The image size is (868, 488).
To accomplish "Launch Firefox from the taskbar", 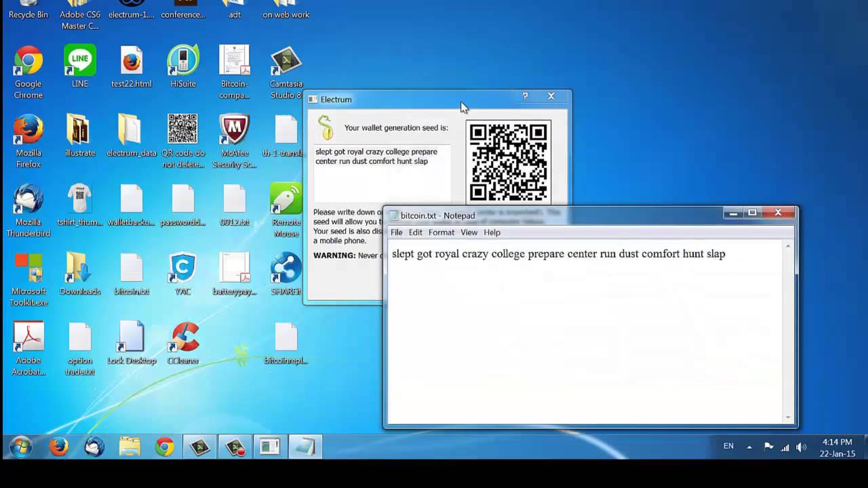I will coord(59,447).
